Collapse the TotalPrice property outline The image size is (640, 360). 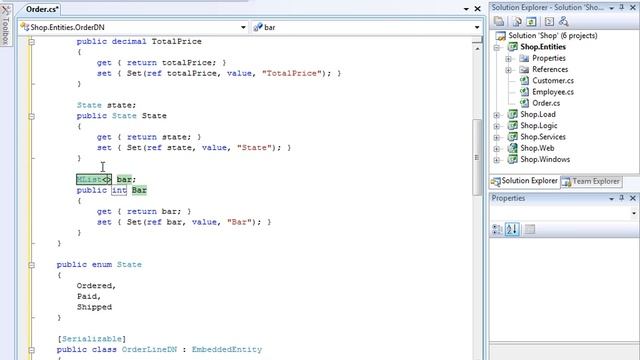(x=31, y=42)
